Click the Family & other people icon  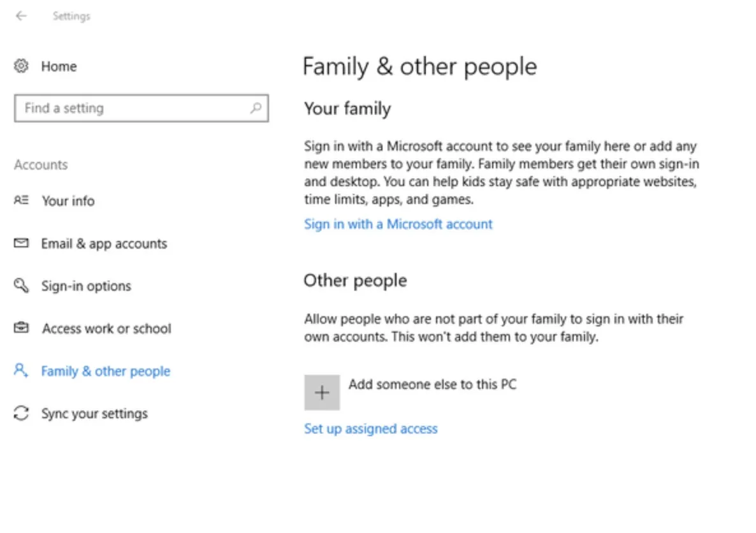[x=21, y=370]
